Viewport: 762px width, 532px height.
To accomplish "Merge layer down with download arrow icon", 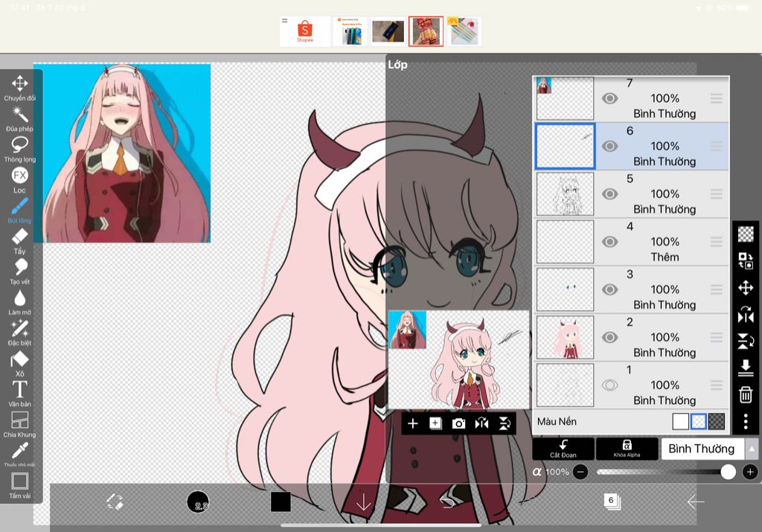I will [746, 368].
